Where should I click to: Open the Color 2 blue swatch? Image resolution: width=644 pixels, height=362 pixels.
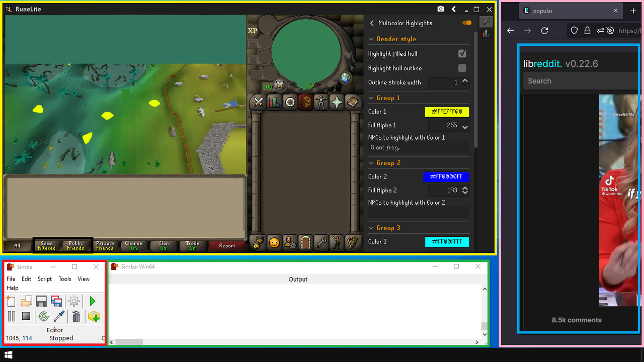pyautogui.click(x=446, y=176)
